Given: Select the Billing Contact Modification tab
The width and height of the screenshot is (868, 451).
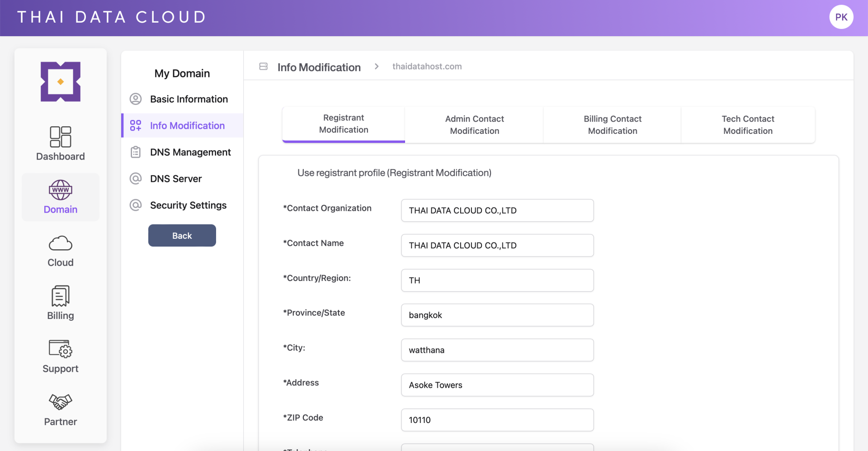Looking at the screenshot, I should click(612, 125).
